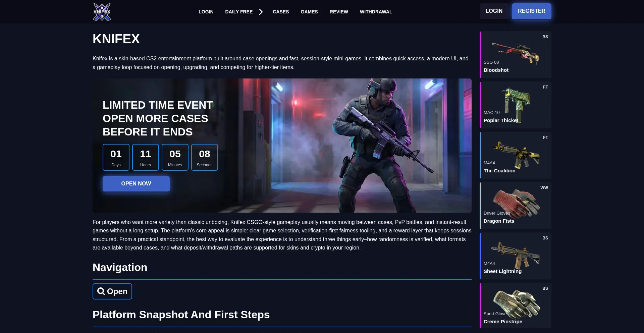Open the Cases menu item
Image resolution: width=644 pixels, height=333 pixels.
pyautogui.click(x=281, y=12)
